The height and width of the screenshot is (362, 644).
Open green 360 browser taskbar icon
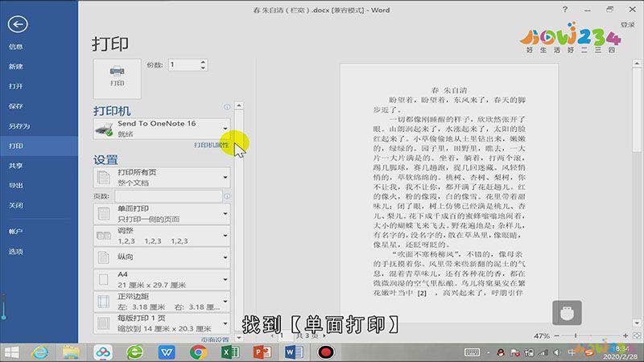(134, 352)
